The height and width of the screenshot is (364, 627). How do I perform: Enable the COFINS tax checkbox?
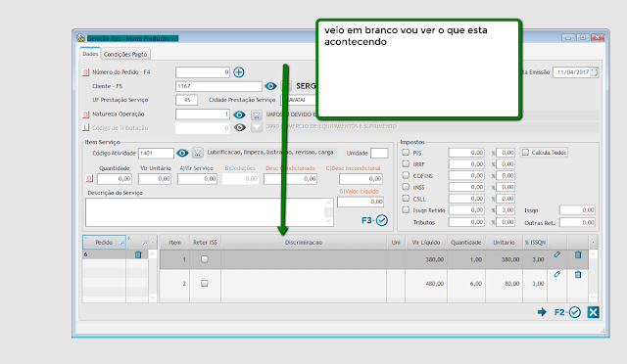[406, 175]
